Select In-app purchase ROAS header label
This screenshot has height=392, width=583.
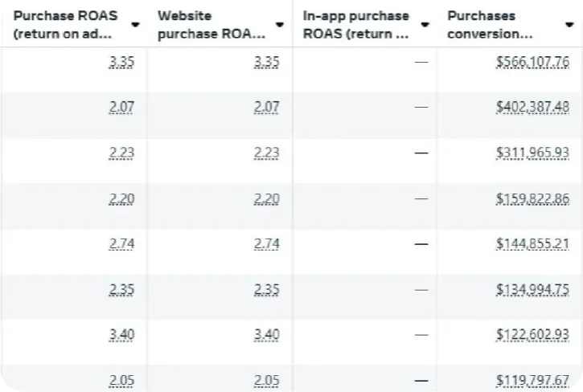[x=356, y=24]
